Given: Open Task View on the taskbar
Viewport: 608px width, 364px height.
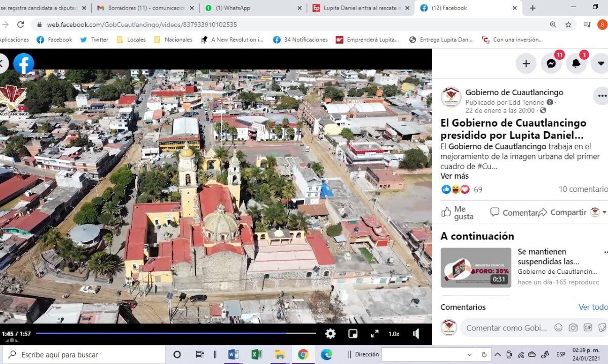Looking at the screenshot, I should coord(200,354).
